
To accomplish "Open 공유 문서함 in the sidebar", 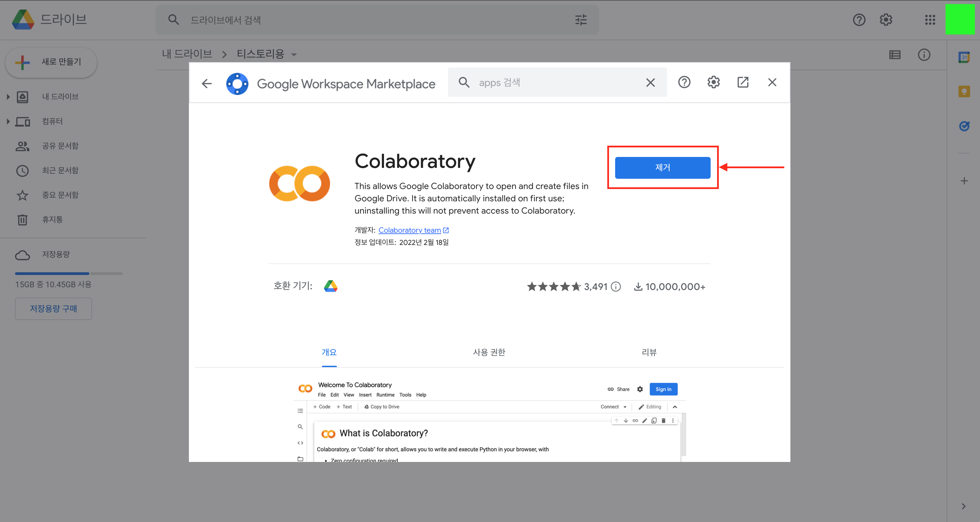I will click(x=60, y=146).
